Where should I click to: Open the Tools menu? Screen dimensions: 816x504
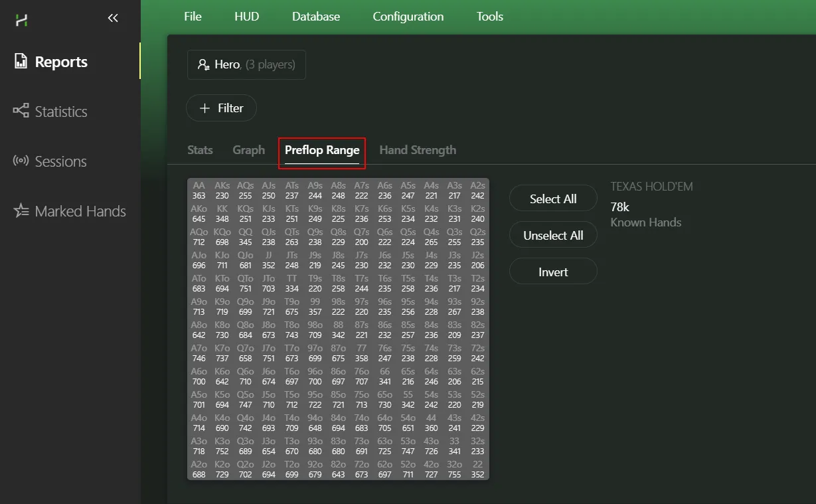pyautogui.click(x=489, y=17)
